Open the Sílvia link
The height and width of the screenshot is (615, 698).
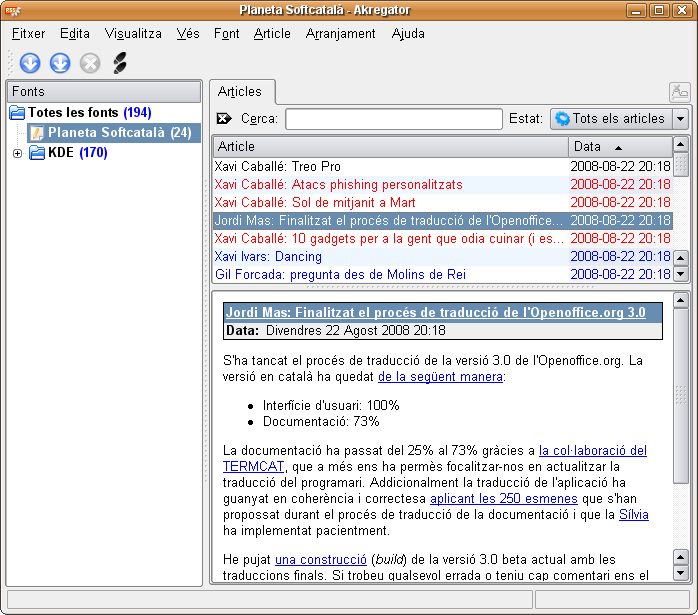[x=633, y=515]
